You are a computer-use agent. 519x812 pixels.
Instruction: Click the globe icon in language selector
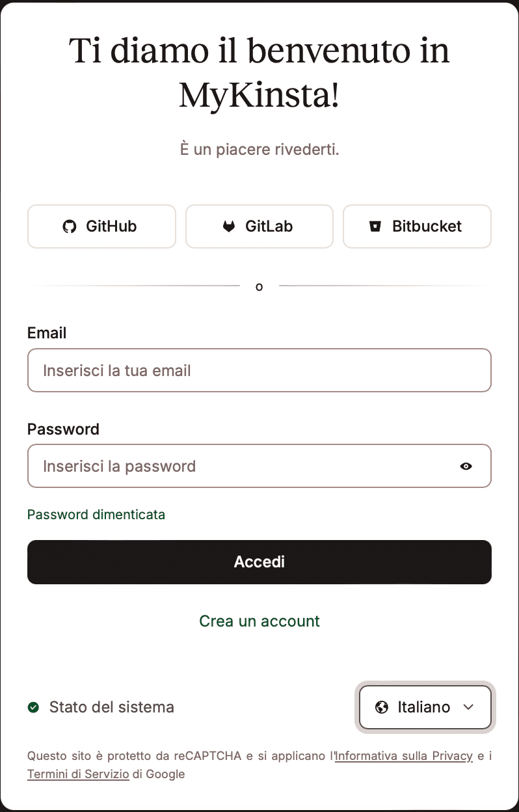[x=382, y=707]
